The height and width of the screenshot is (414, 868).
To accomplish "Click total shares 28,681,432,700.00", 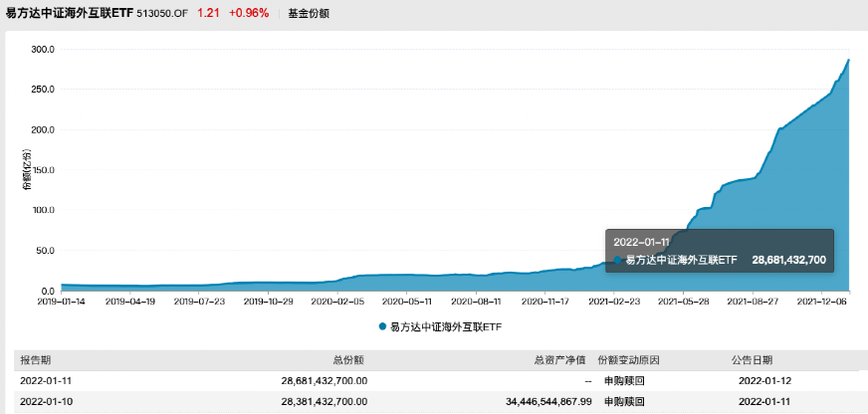I will coord(325,381).
